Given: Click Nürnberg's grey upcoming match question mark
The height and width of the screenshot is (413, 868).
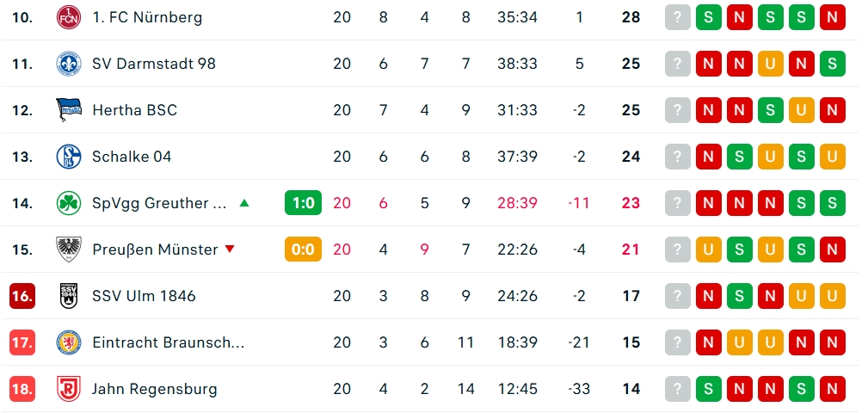Looking at the screenshot, I should click(678, 17).
